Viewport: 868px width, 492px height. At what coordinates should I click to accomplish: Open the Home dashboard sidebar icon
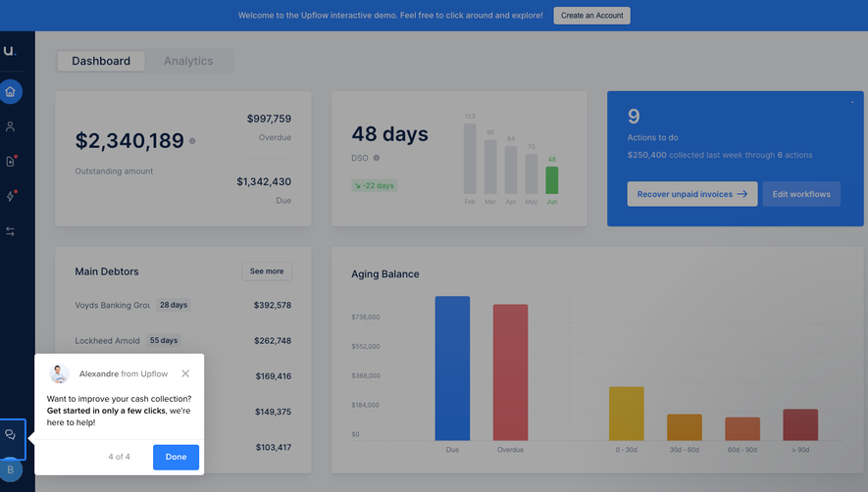click(11, 92)
